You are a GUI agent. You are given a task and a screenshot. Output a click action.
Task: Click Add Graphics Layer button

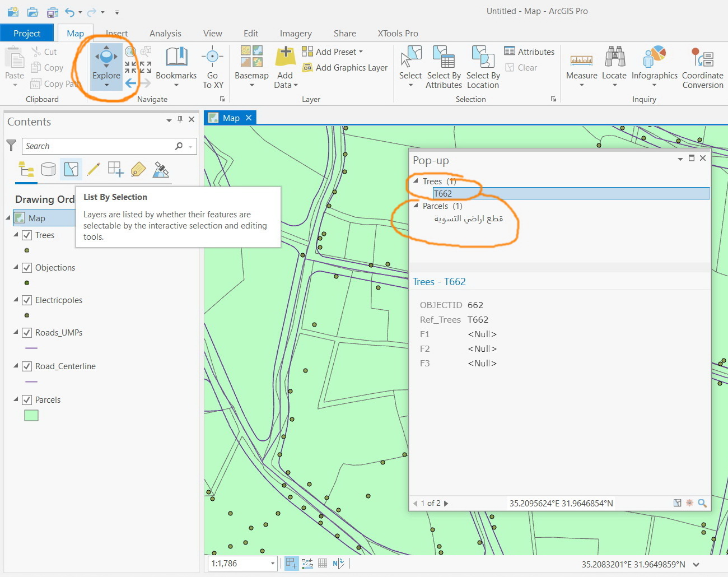345,68
